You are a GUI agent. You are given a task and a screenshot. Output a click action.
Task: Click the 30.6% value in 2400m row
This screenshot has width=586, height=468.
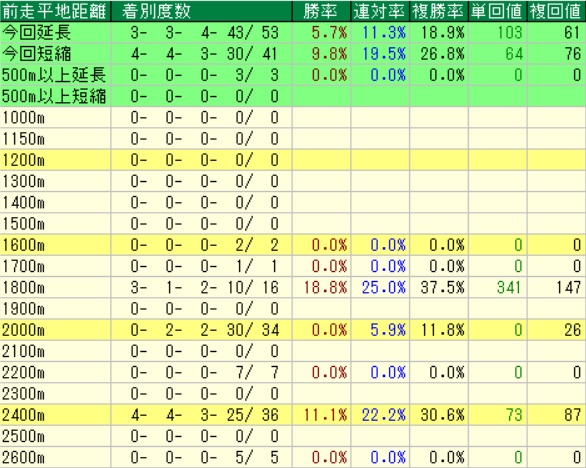(442, 415)
